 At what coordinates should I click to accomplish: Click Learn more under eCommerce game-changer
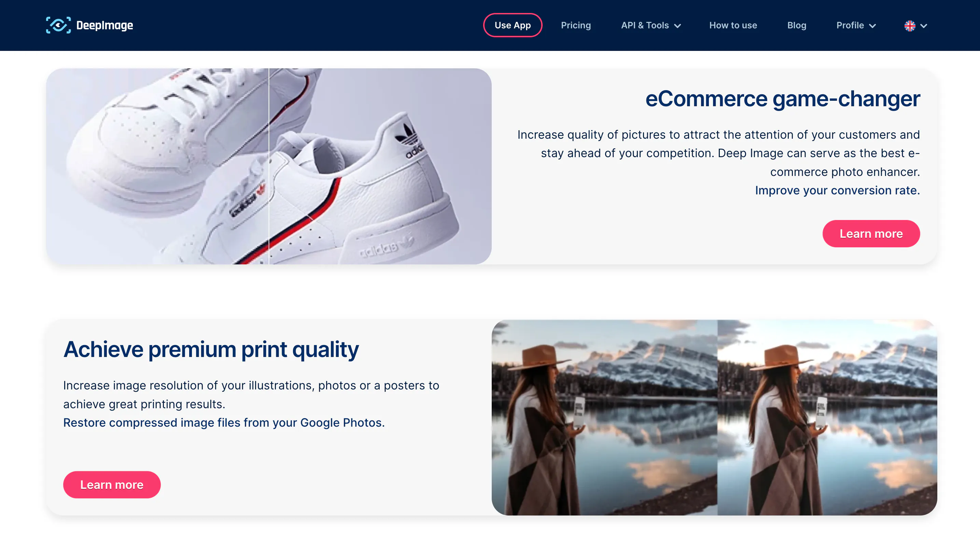point(871,233)
